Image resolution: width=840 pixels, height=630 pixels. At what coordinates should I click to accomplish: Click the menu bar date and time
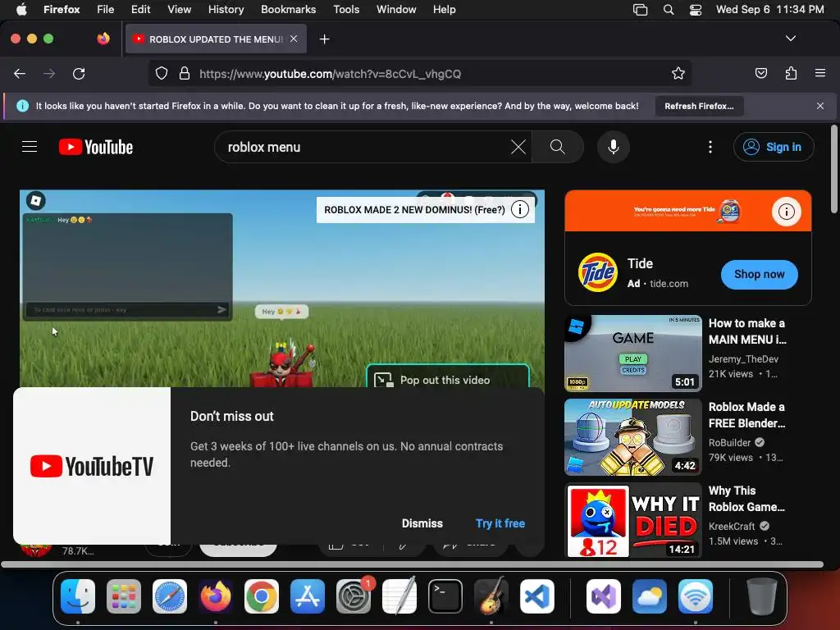point(769,10)
